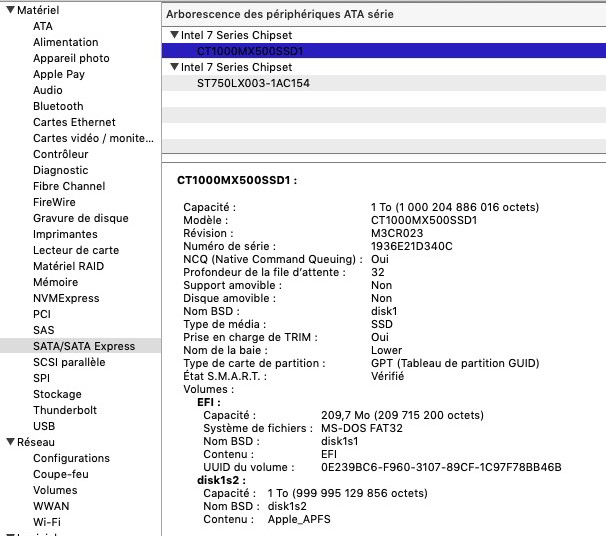This screenshot has width=606, height=536.
Task: Open the USB category
Action: [44, 426]
